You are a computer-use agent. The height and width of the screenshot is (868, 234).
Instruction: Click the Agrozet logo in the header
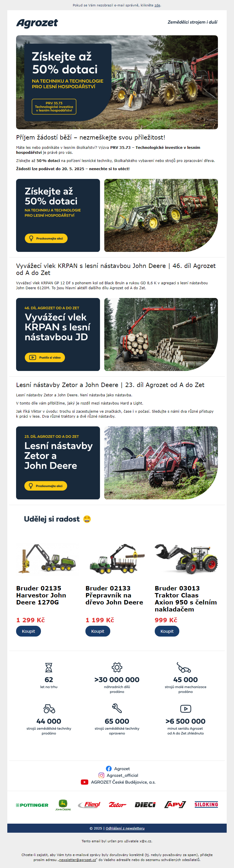[x=37, y=23]
